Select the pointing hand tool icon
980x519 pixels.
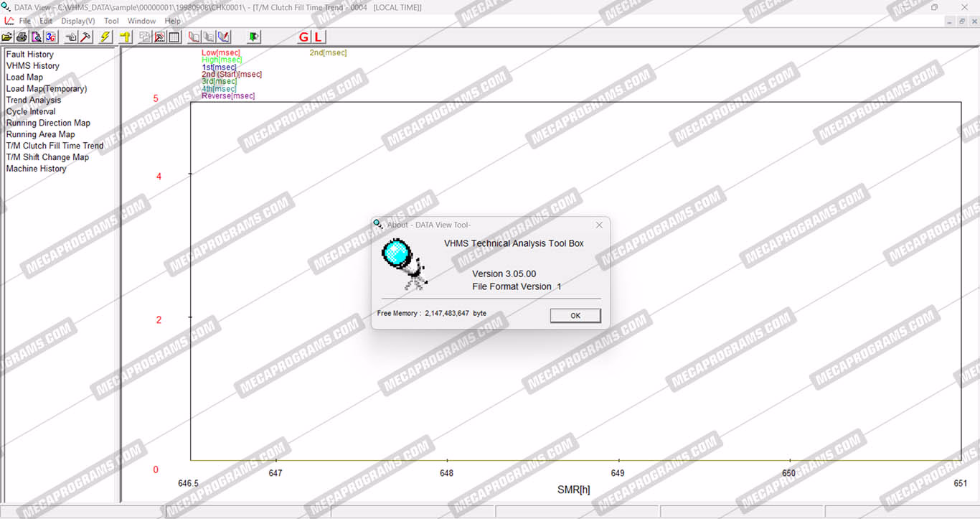coord(72,37)
